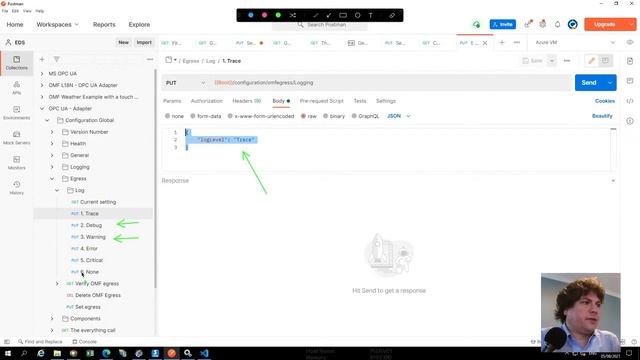Open the Azure VM environment dropdown
The image size is (640, 360).
point(575,42)
